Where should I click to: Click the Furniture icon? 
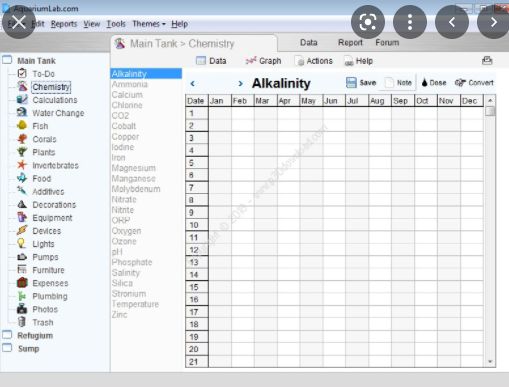[22, 269]
